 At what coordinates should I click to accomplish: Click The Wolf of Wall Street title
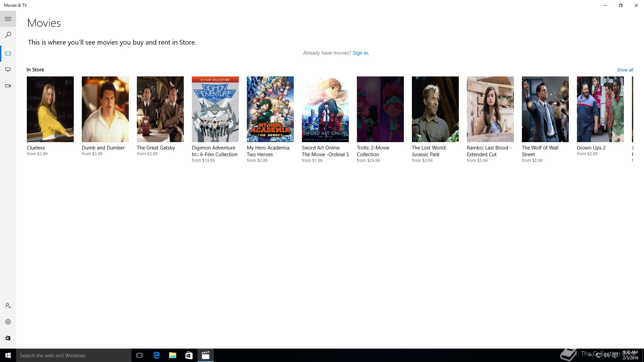(x=540, y=151)
